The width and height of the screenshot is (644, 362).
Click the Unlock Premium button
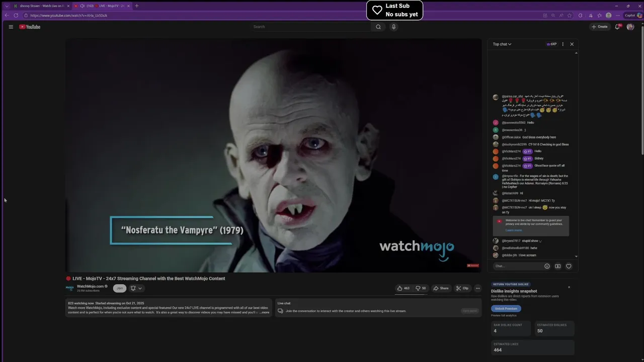point(506,308)
